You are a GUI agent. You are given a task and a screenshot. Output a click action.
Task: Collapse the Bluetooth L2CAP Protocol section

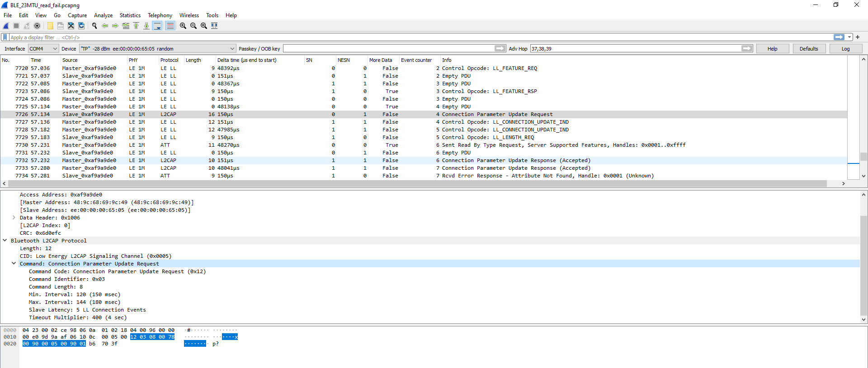tap(5, 241)
